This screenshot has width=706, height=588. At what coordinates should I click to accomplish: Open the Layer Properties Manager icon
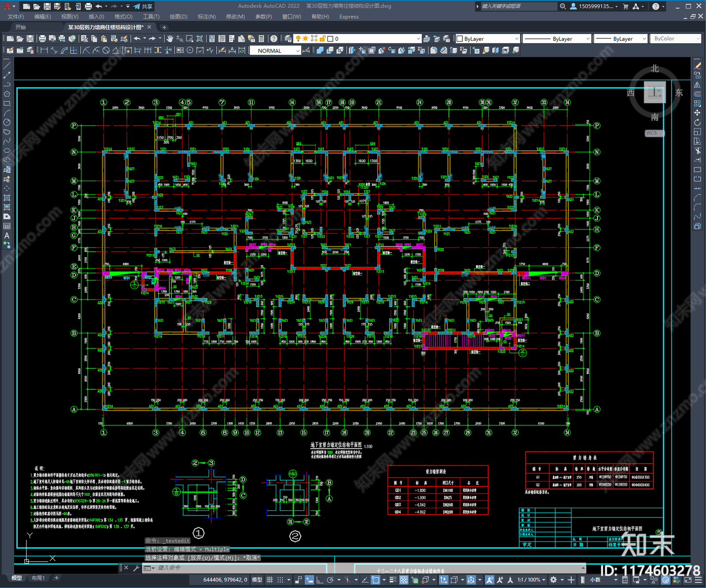click(288, 39)
